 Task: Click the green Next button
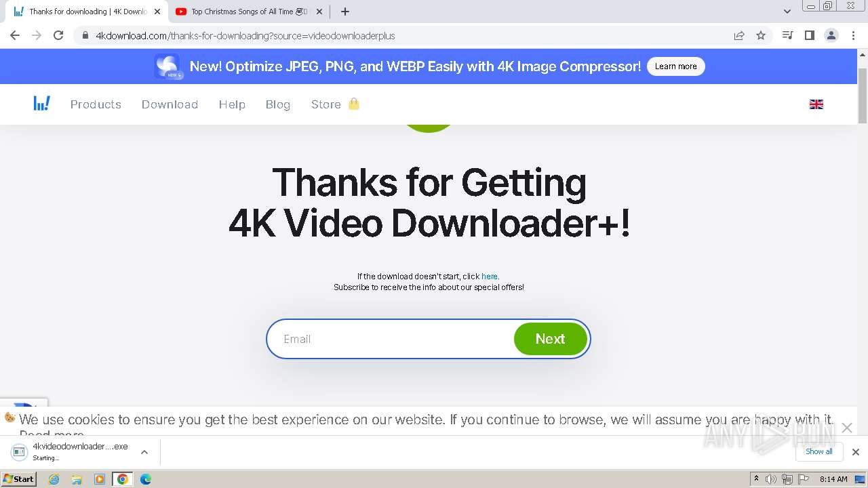tap(550, 339)
